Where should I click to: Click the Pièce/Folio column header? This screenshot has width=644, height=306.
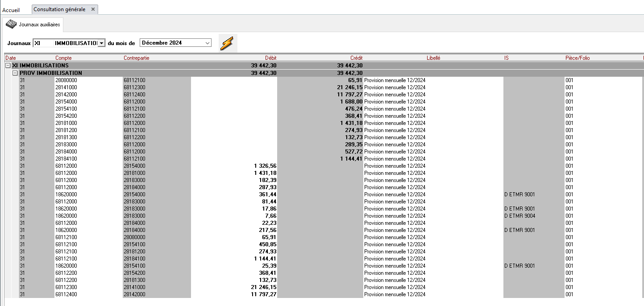pyautogui.click(x=578, y=58)
